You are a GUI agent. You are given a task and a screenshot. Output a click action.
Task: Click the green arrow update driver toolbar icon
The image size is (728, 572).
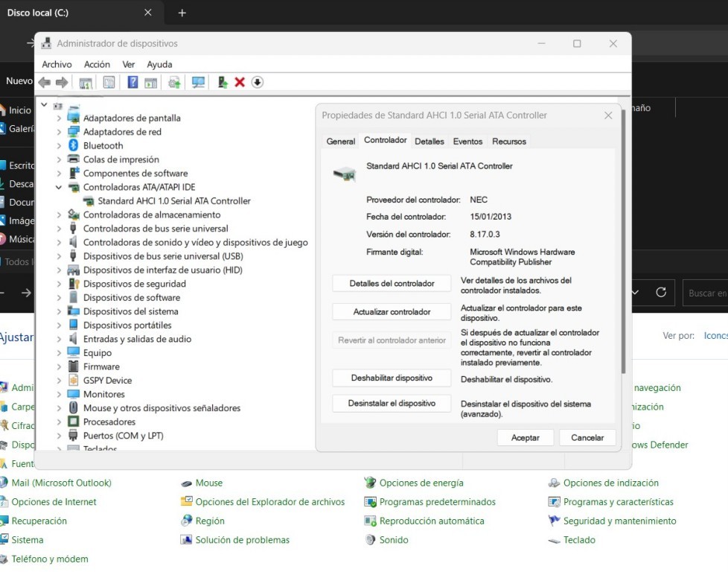click(x=223, y=82)
